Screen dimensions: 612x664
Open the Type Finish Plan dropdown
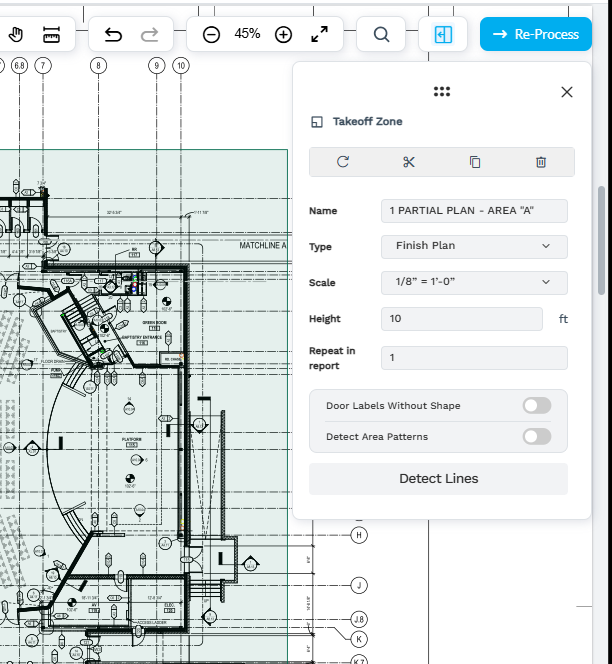[x=474, y=246]
